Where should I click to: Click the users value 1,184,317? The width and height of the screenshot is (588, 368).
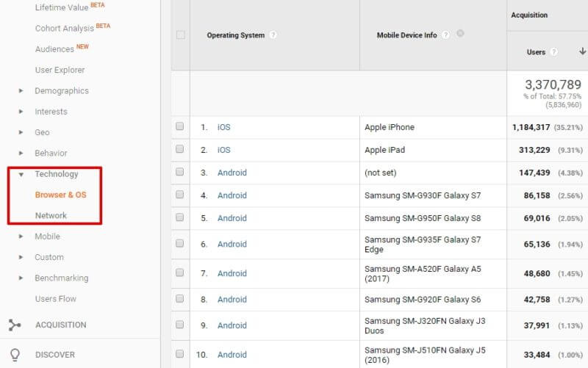(x=531, y=127)
